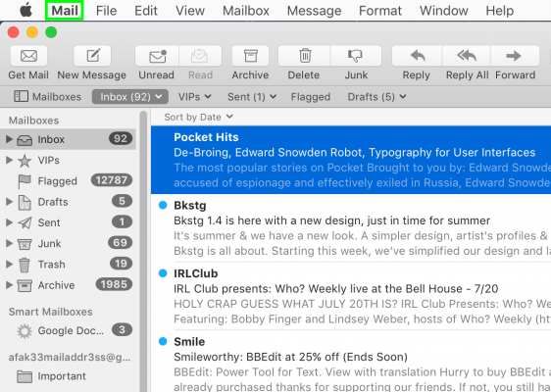The height and width of the screenshot is (392, 551).
Task: Click afak33mailaddr3ss account header
Action: (70, 358)
